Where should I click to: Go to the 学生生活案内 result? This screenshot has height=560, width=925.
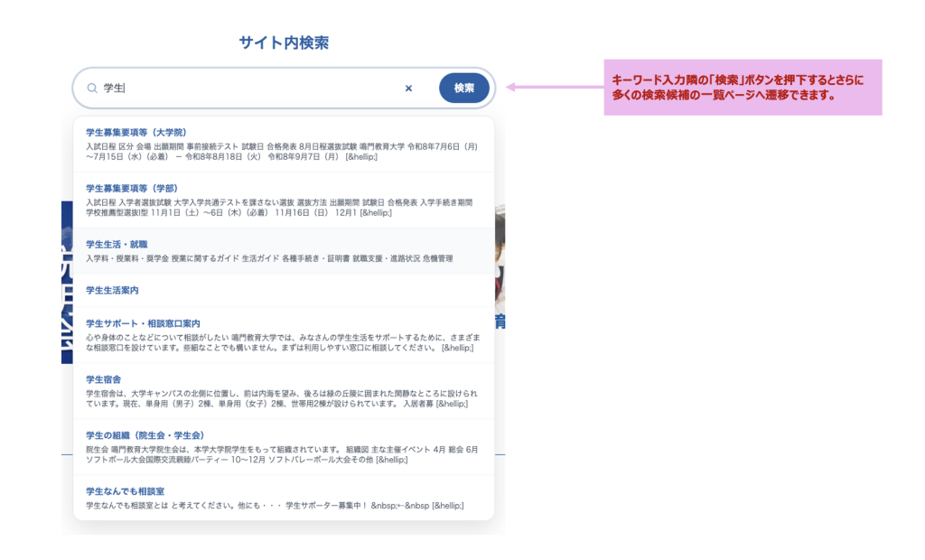(x=112, y=291)
